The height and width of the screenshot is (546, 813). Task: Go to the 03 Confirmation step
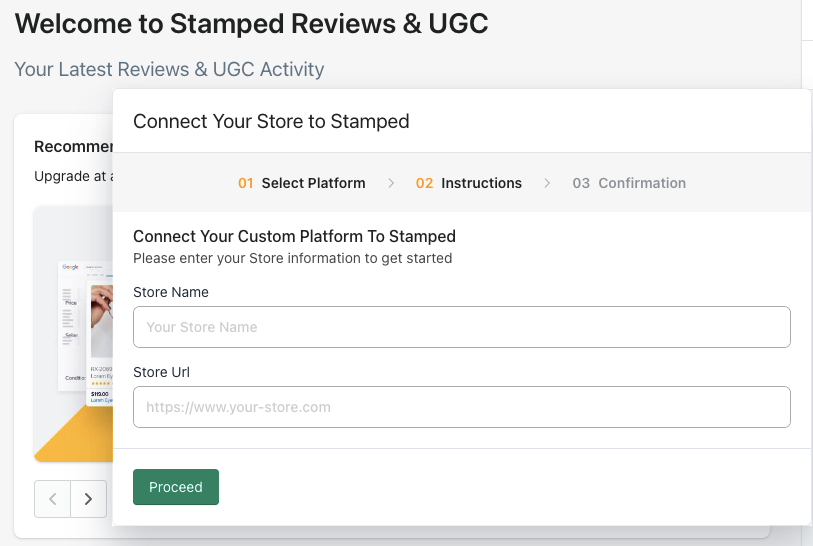[629, 183]
